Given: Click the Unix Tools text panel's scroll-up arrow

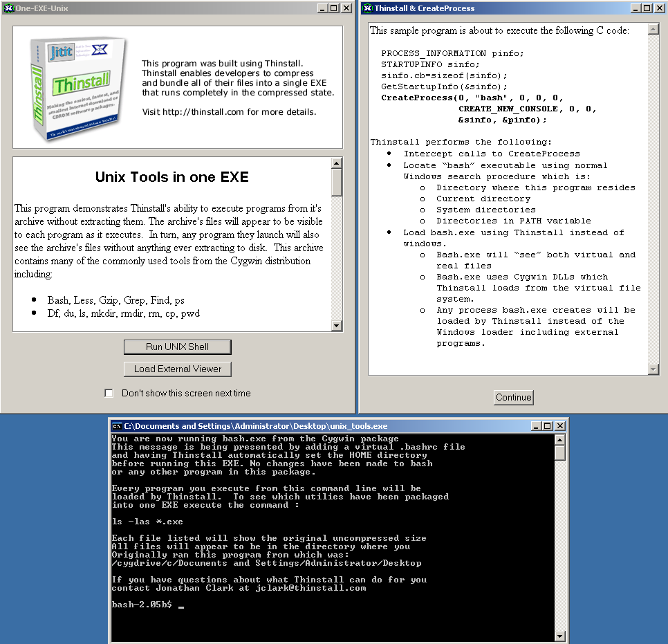Looking at the screenshot, I should [337, 164].
